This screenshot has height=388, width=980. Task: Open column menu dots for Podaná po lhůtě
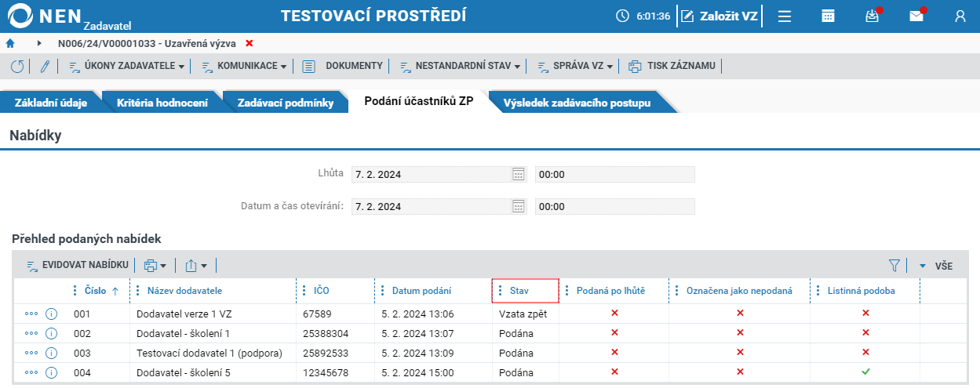pos(567,291)
